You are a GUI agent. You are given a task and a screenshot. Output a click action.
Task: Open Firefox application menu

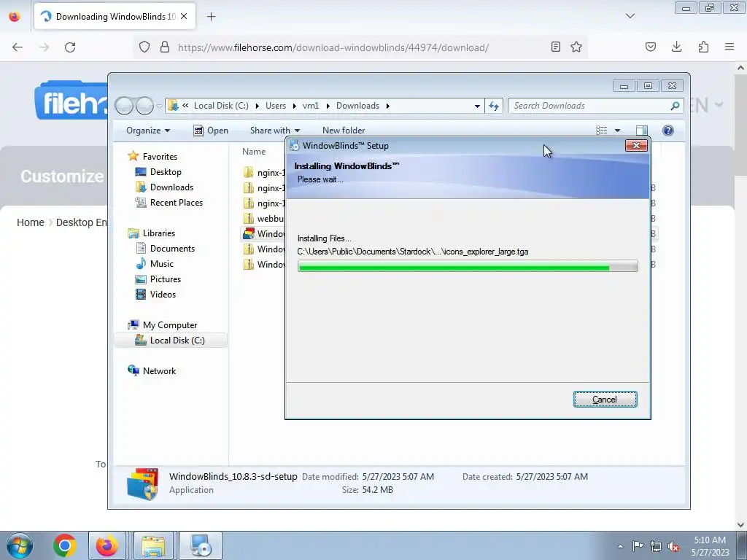coord(729,47)
